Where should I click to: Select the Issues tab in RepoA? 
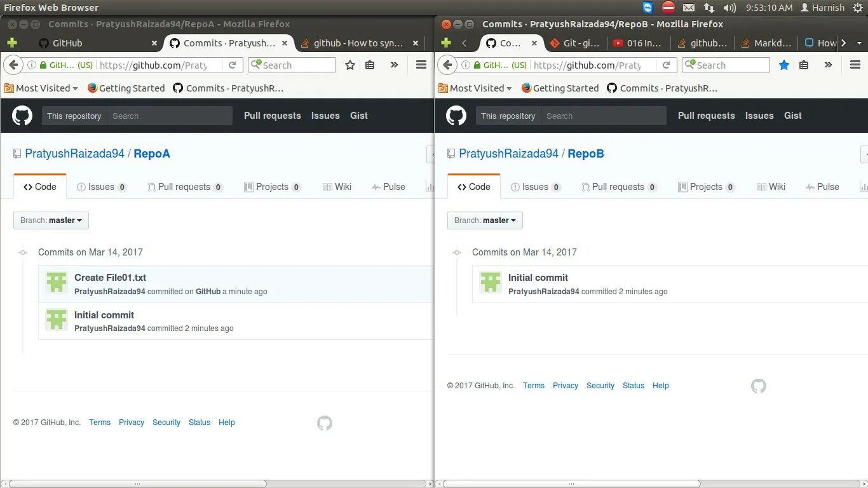click(x=102, y=187)
